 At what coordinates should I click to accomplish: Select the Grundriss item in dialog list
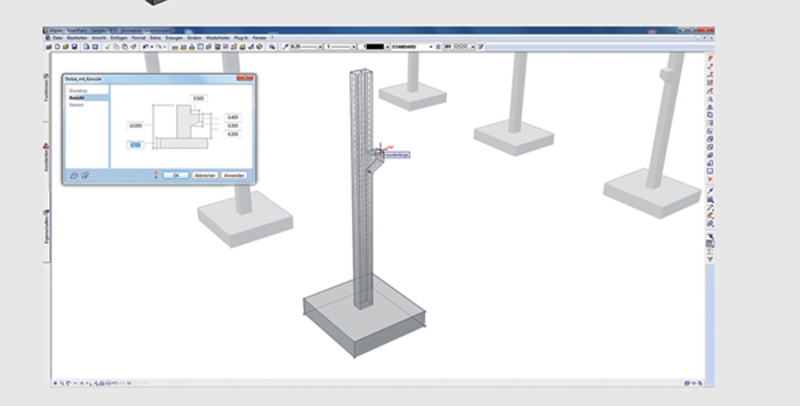[78, 91]
